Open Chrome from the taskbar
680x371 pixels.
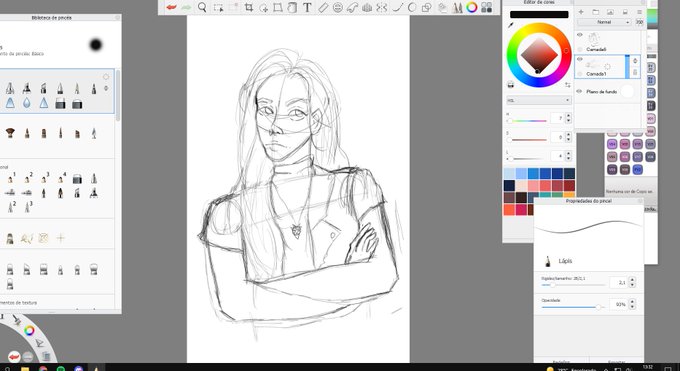point(43,368)
